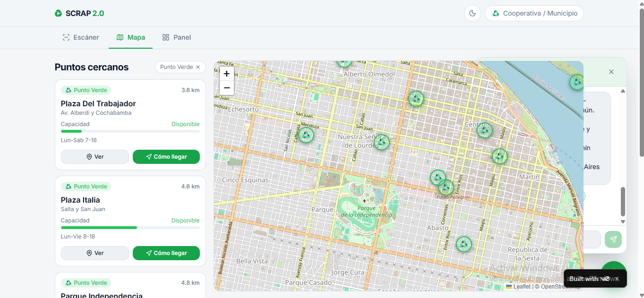Screen dimensions: 644x298
Task: Click Plaza Del Trabajador capacity bar
Action: coord(130,131)
